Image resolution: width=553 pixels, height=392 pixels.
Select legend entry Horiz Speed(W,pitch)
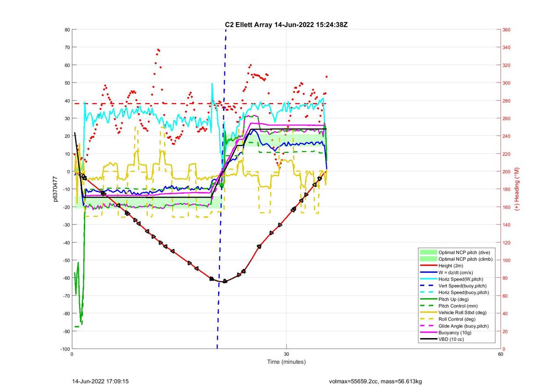(461, 279)
